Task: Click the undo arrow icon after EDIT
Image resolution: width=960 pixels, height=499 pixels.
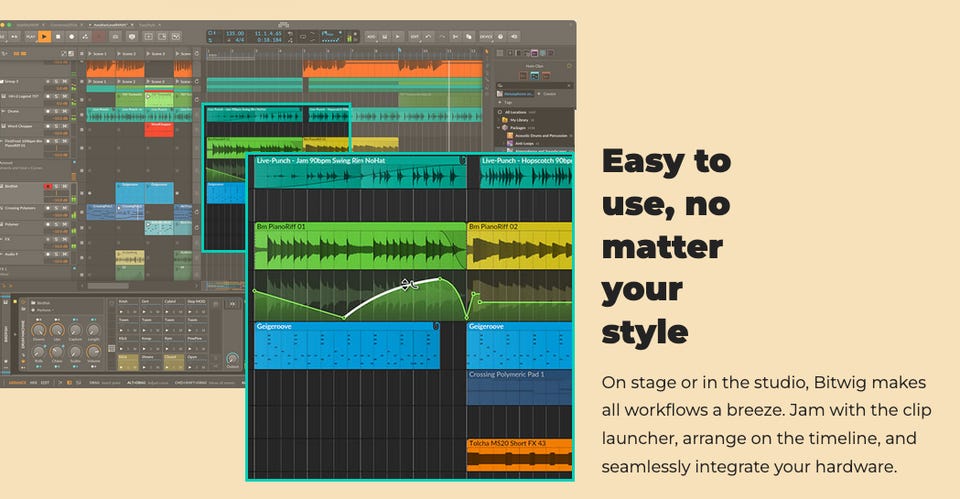Action: (428, 37)
